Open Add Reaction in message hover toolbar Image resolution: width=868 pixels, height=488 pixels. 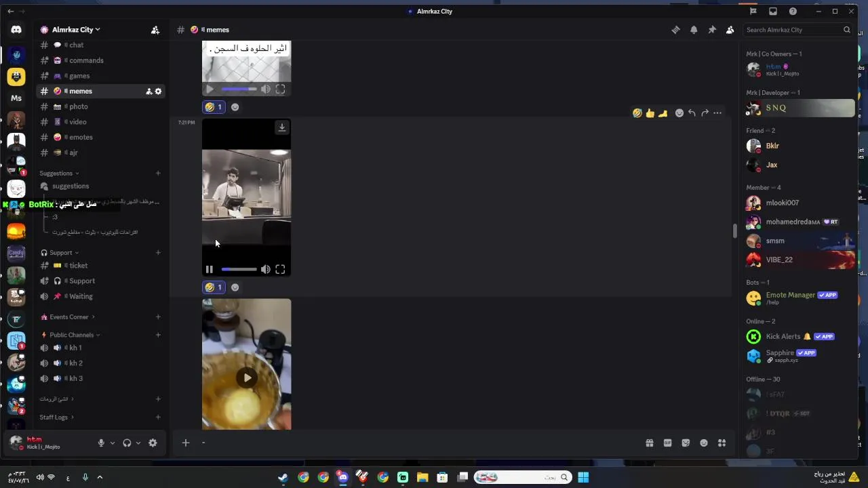click(679, 113)
